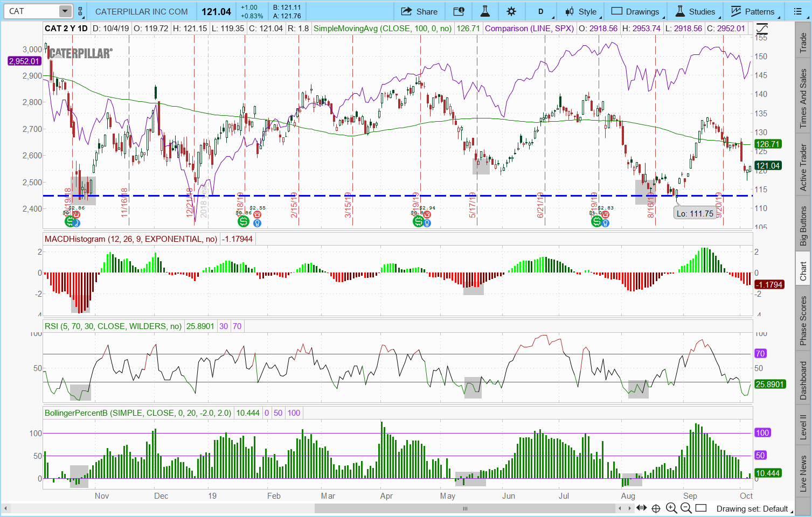The width and height of the screenshot is (812, 517).
Task: Click the symbol link chain icon
Action: click(x=80, y=11)
